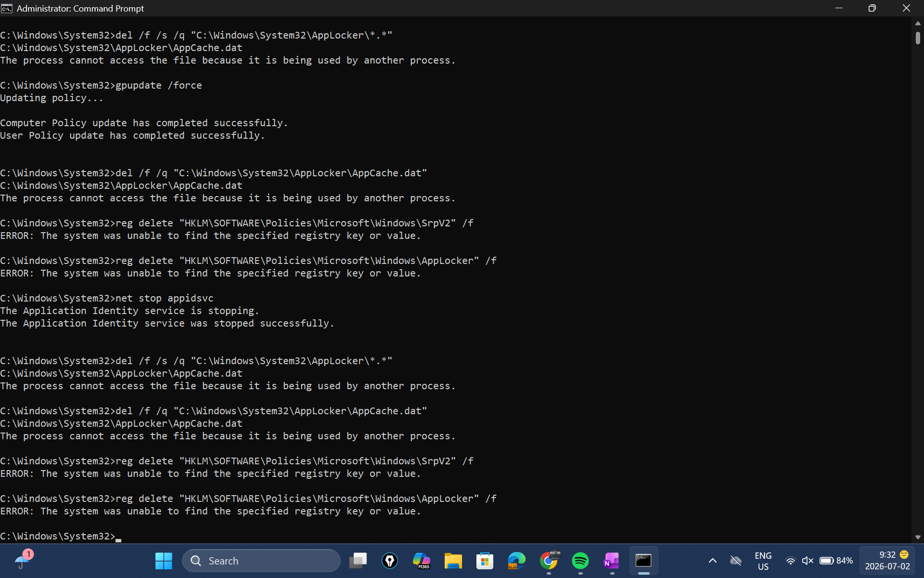This screenshot has height=578, width=924.
Task: Switch input language ENG US
Action: click(x=763, y=561)
